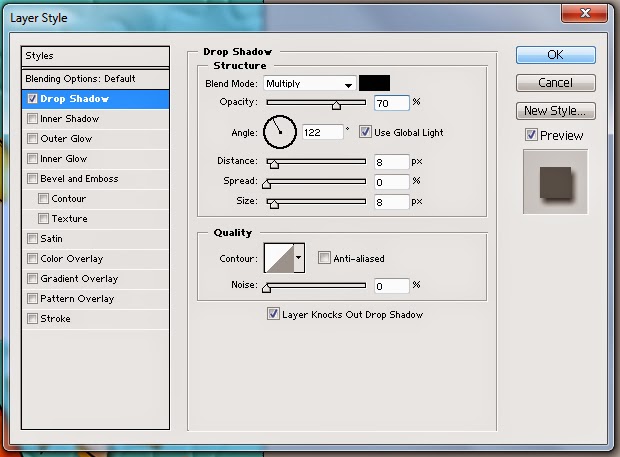Enable the Texture sub-option checkbox
Viewport: 620px width, 457px height.
43,219
